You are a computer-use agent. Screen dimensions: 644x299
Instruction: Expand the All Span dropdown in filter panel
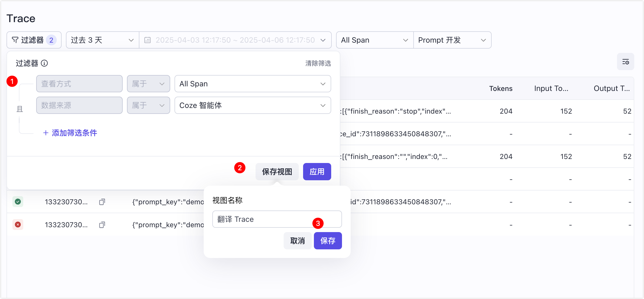pos(253,84)
